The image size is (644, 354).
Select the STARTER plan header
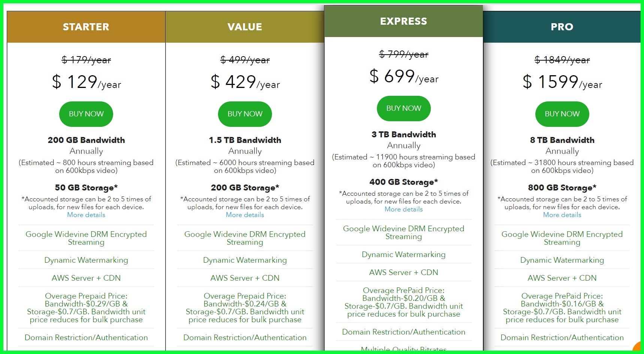pyautogui.click(x=86, y=27)
